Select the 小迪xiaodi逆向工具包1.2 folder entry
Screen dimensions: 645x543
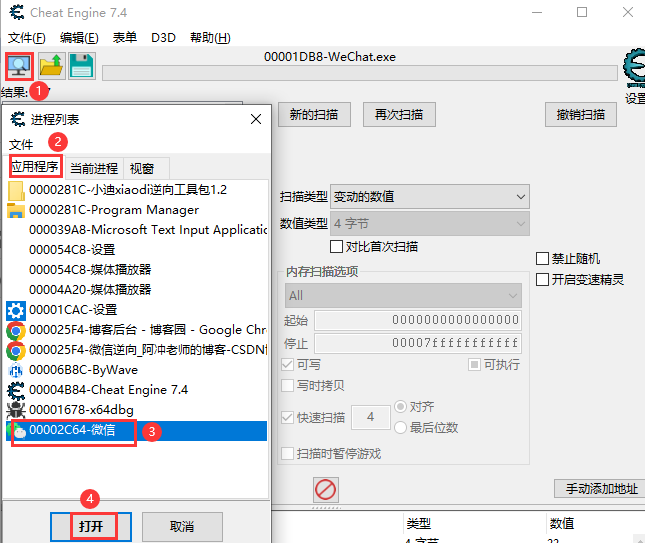pos(137,190)
